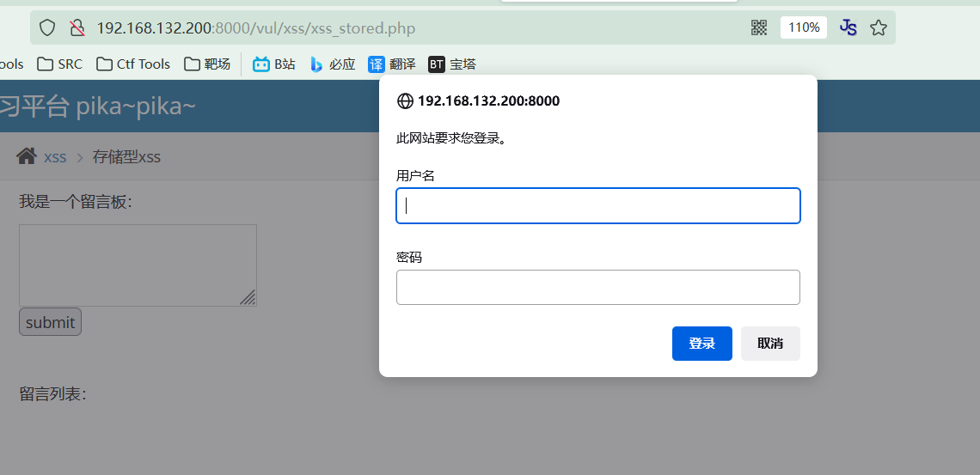Open the B站 bookmark
Image resolution: width=980 pixels, height=475 pixels.
coord(273,64)
